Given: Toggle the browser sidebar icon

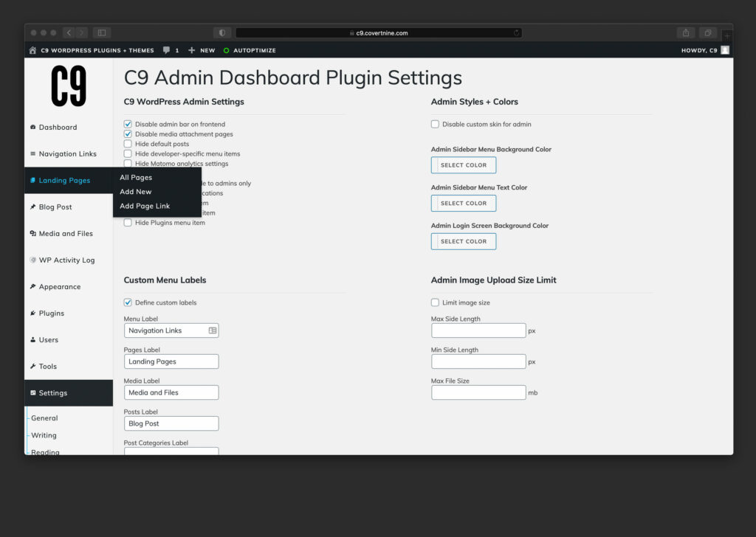Looking at the screenshot, I should [102, 32].
